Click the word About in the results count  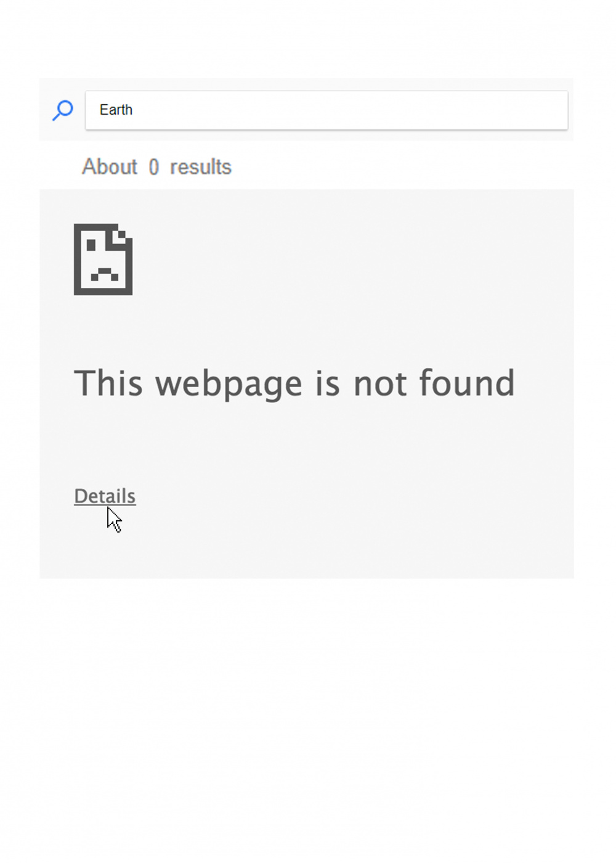tap(110, 166)
